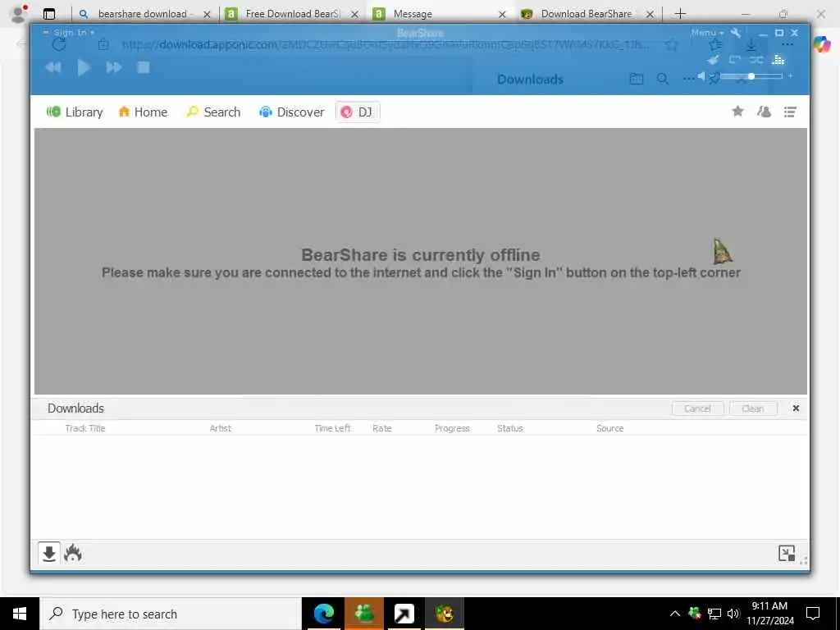The height and width of the screenshot is (630, 840).
Task: Open a new browser tab
Action: coord(680,14)
